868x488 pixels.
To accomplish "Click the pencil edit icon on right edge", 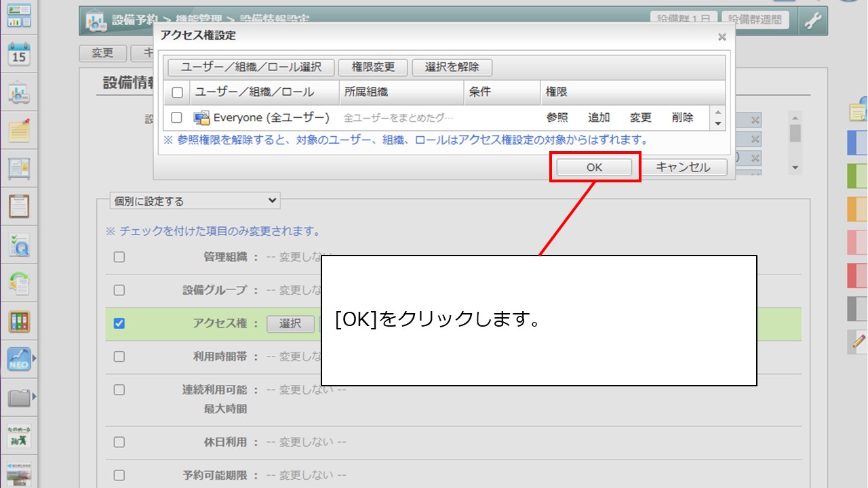I will (859, 342).
